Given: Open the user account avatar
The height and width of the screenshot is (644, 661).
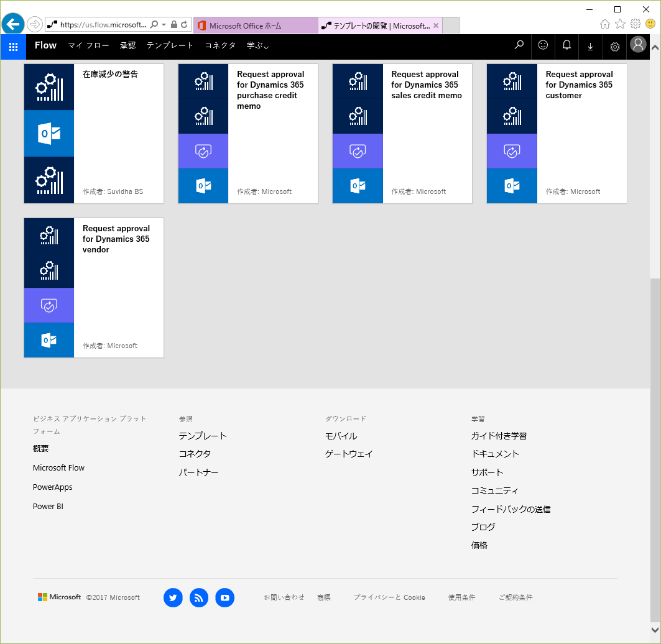Looking at the screenshot, I should pos(638,44).
